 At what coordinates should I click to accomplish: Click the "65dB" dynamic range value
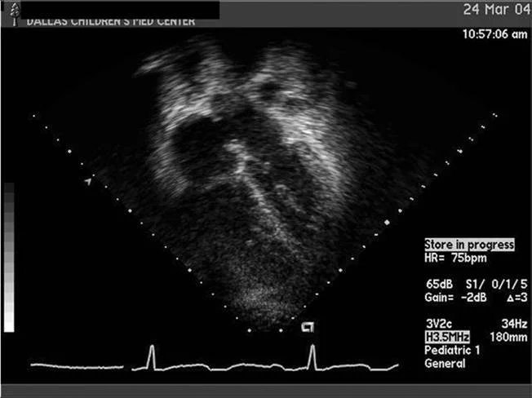pyautogui.click(x=439, y=284)
